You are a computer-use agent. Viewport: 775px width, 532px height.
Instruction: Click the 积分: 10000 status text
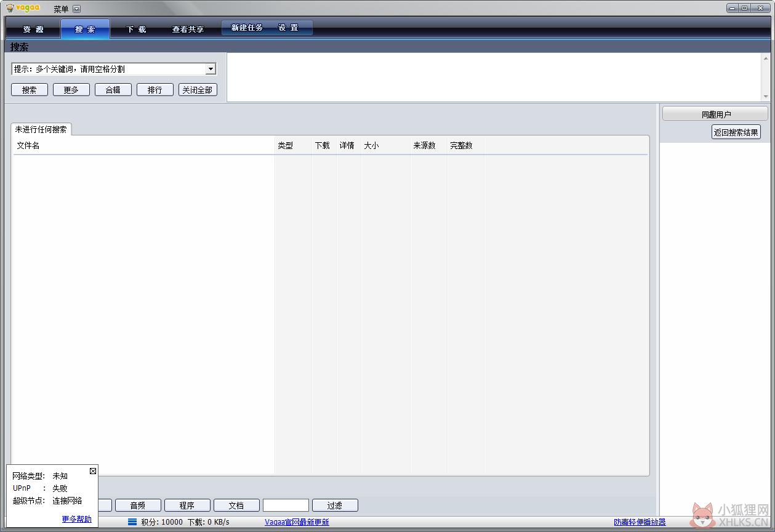pos(162,522)
